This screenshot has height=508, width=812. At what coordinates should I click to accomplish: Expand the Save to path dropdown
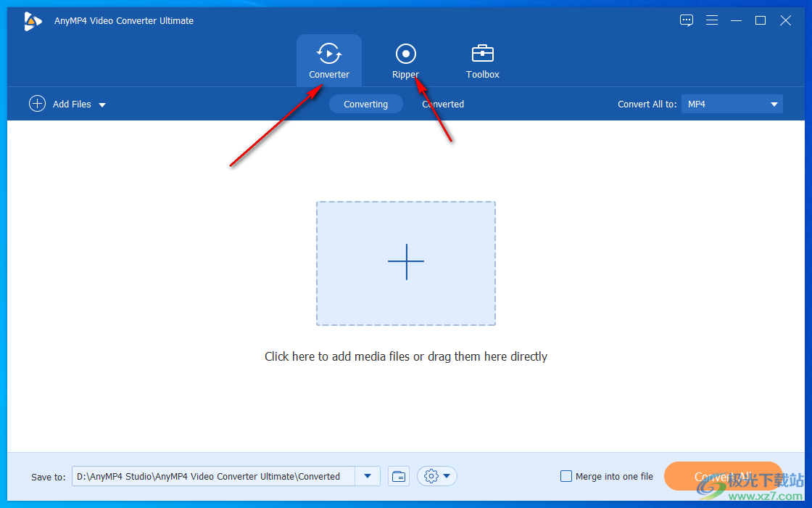click(x=368, y=476)
